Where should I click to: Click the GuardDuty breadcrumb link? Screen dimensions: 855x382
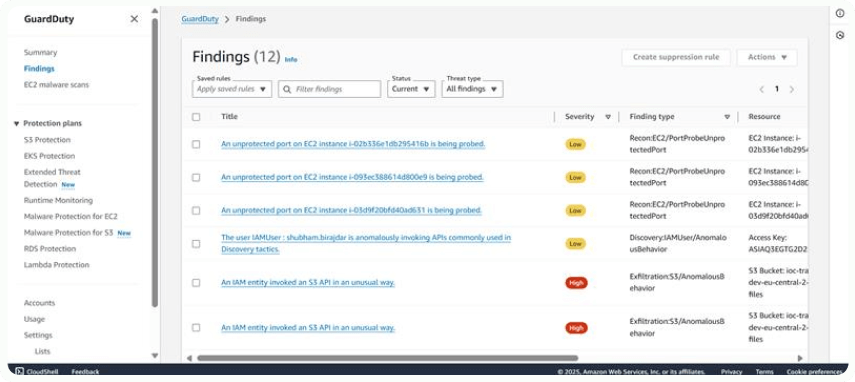200,19
